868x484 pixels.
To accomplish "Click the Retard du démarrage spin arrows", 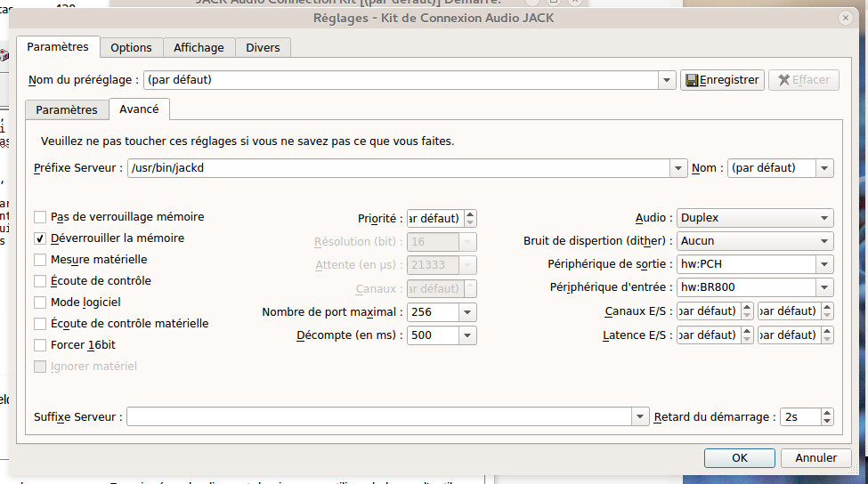I will point(827,416).
